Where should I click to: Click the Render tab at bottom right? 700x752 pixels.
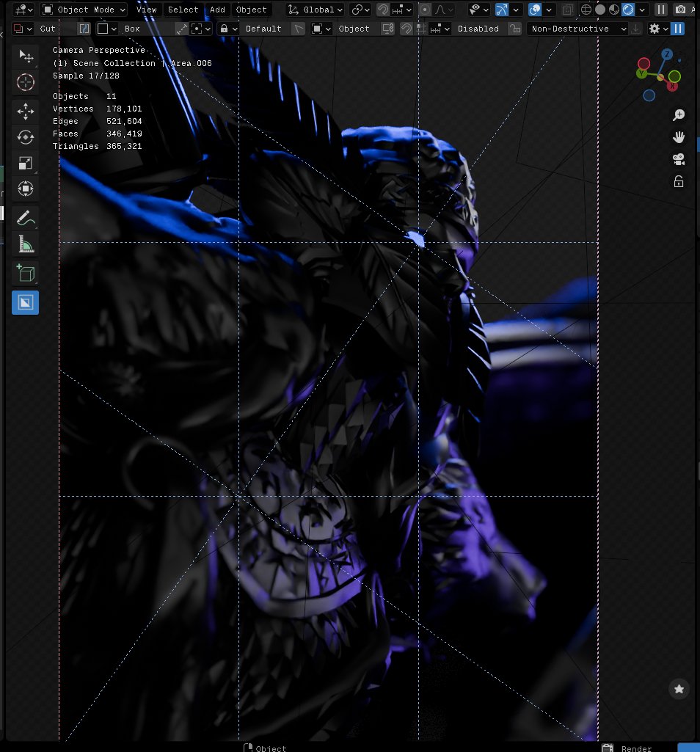tap(636, 748)
